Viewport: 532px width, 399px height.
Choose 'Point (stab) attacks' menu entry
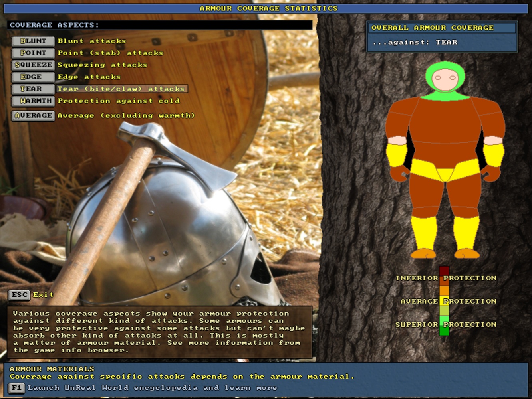point(110,53)
